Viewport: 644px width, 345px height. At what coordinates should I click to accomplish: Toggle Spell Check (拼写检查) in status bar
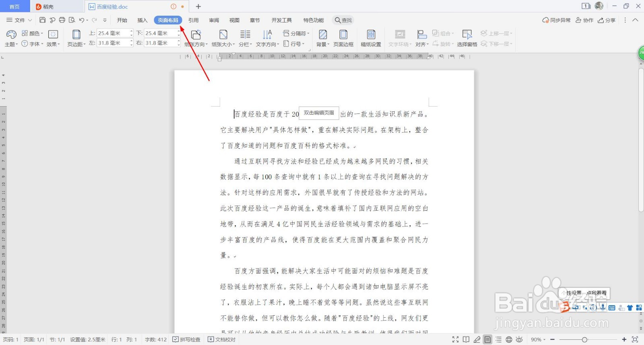click(x=186, y=340)
